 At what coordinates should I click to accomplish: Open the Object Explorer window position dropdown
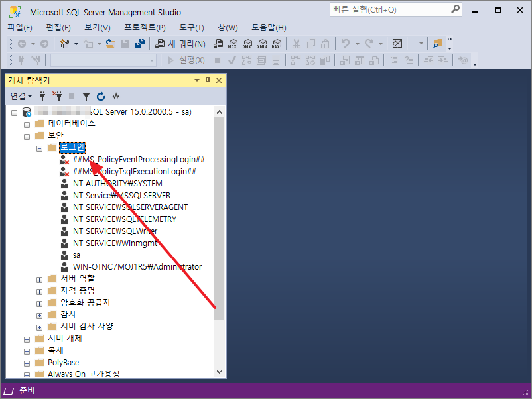(x=197, y=80)
